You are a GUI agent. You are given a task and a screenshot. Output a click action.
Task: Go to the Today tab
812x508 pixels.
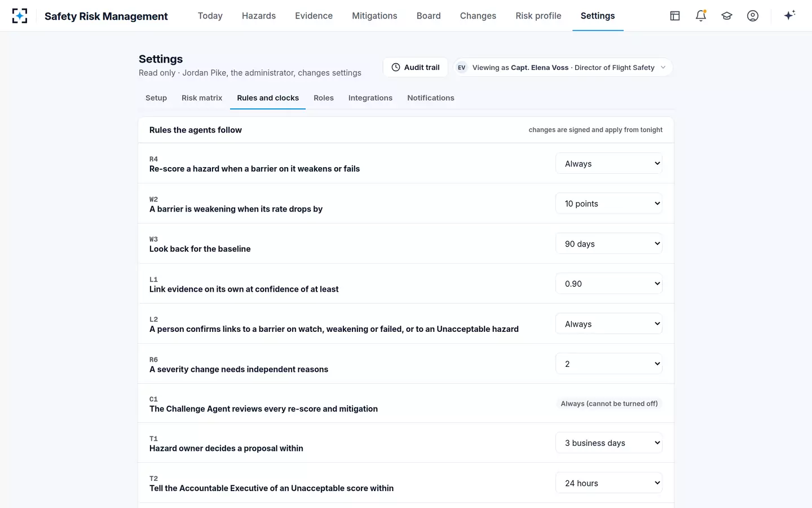210,16
